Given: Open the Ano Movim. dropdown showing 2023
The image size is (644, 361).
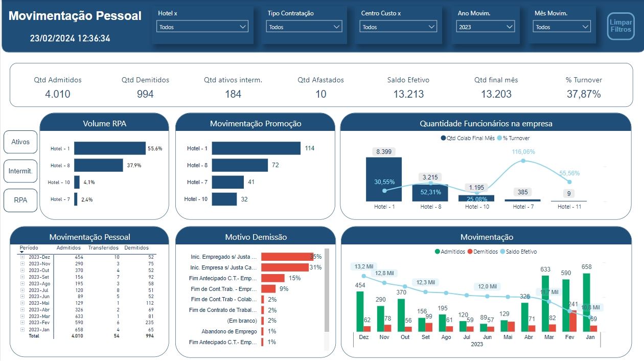Looking at the screenshot, I should tap(485, 27).
